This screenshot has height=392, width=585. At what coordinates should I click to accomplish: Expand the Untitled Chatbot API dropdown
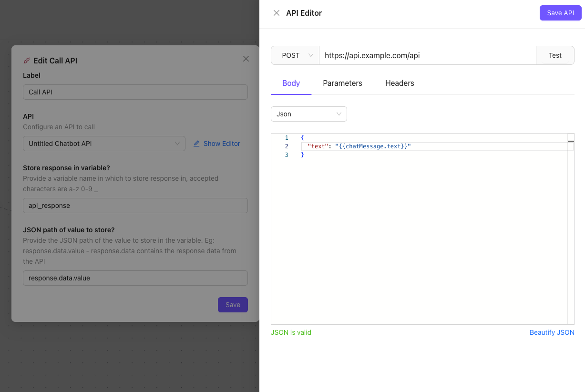coord(104,143)
